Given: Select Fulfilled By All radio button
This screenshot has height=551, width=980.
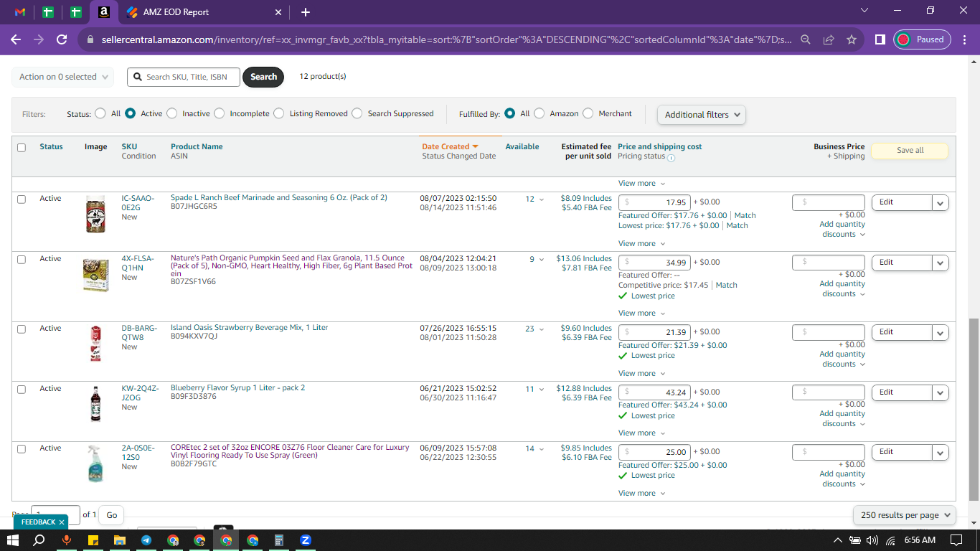Looking at the screenshot, I should click(509, 113).
